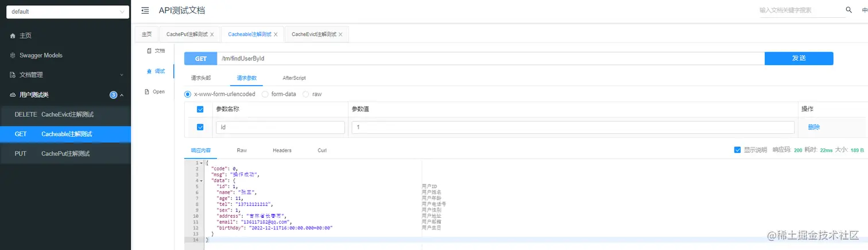The image size is (868, 250).
Task: Click the 用户电话号 description text
Action: coord(434,204)
